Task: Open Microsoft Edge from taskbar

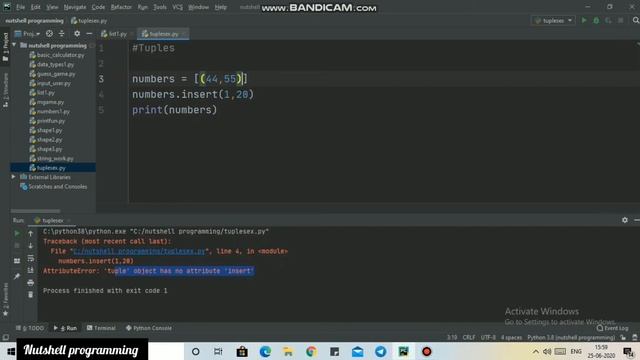Action: (x=265, y=351)
